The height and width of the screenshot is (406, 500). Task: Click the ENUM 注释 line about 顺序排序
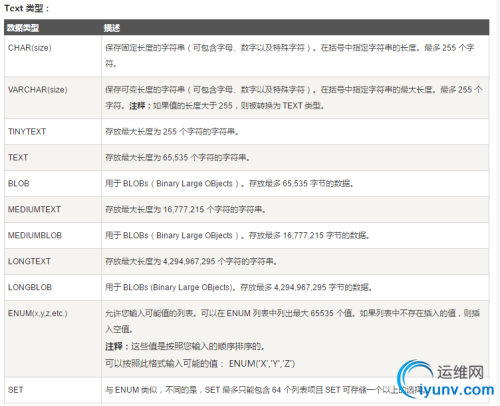coord(185,346)
